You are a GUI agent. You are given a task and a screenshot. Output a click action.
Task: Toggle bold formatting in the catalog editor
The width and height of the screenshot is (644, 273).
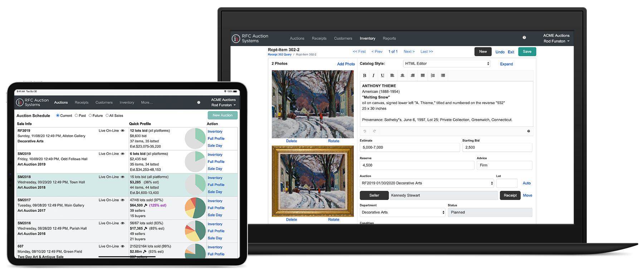pyautogui.click(x=365, y=75)
